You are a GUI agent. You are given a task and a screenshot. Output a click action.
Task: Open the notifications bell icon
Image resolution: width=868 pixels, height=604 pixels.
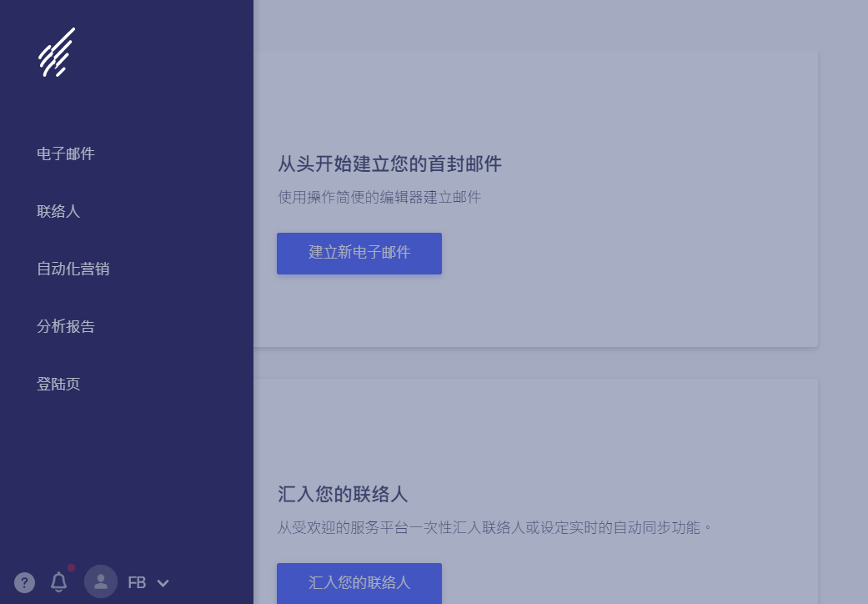coord(59,582)
